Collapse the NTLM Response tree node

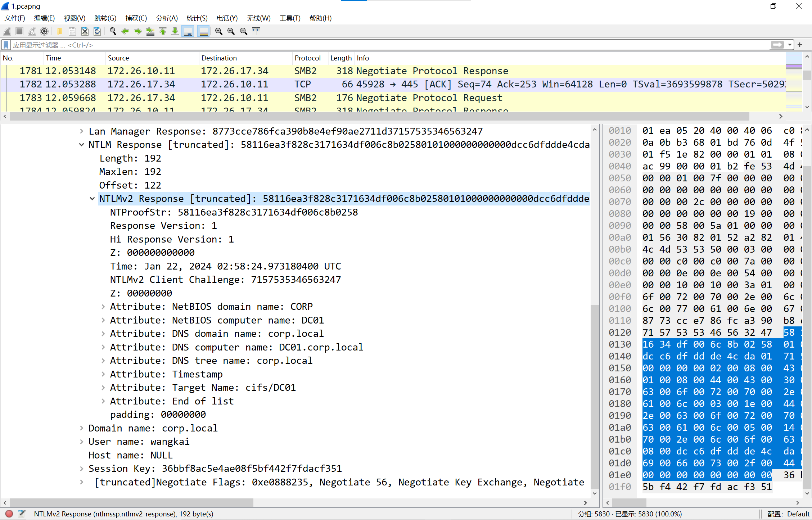(82, 145)
